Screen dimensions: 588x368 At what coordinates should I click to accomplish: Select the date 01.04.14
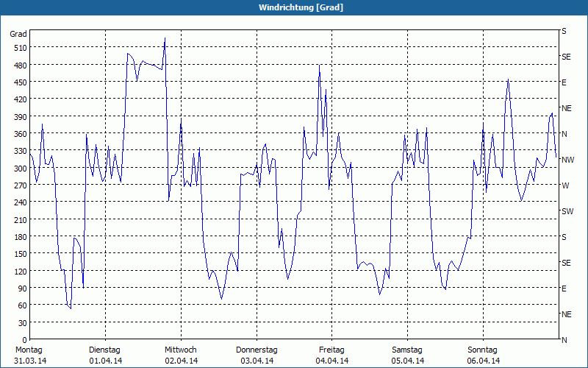tap(106, 361)
